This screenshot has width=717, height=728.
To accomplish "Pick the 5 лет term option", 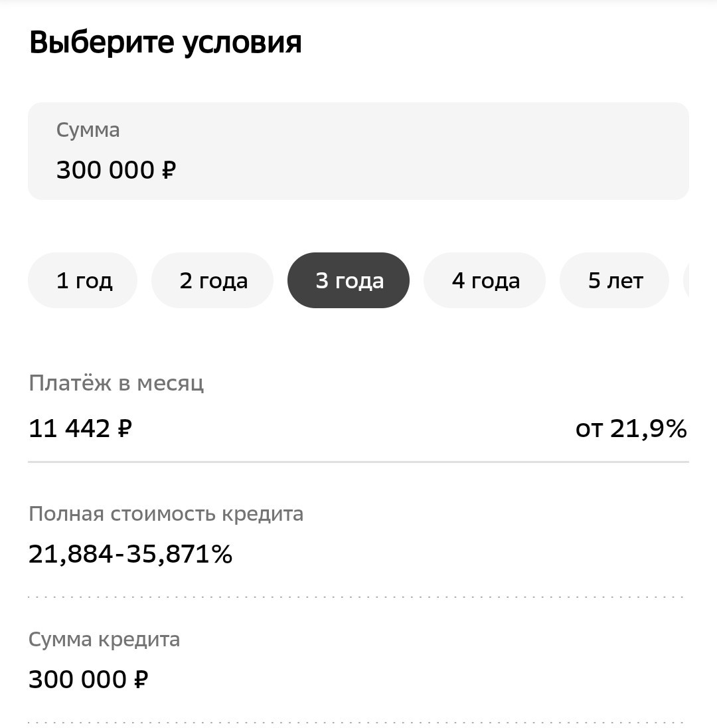I will click(615, 280).
